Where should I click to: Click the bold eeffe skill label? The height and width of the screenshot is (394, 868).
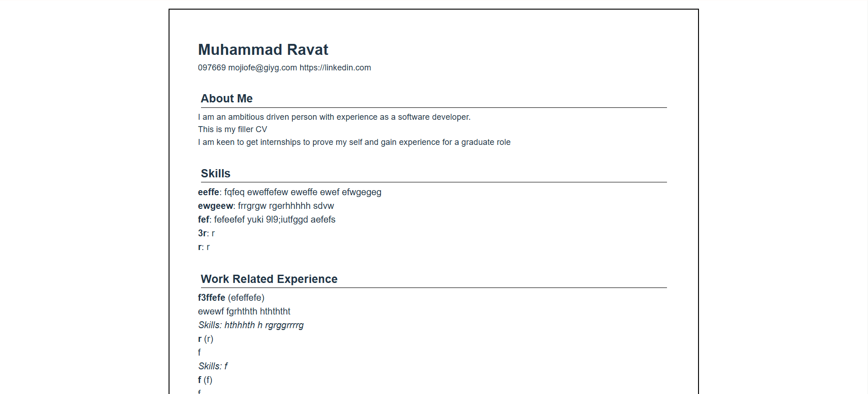click(208, 192)
